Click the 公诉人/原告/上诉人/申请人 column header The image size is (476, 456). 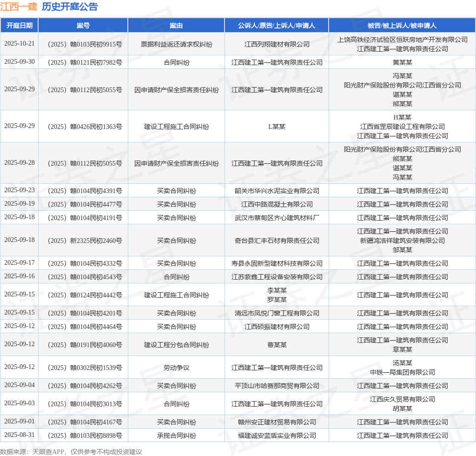tap(277, 26)
